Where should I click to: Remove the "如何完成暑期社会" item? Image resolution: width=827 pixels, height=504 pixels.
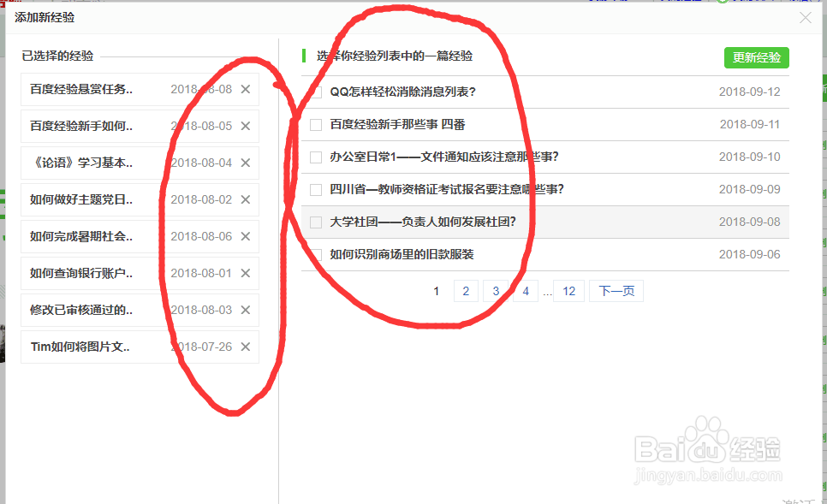pos(245,236)
